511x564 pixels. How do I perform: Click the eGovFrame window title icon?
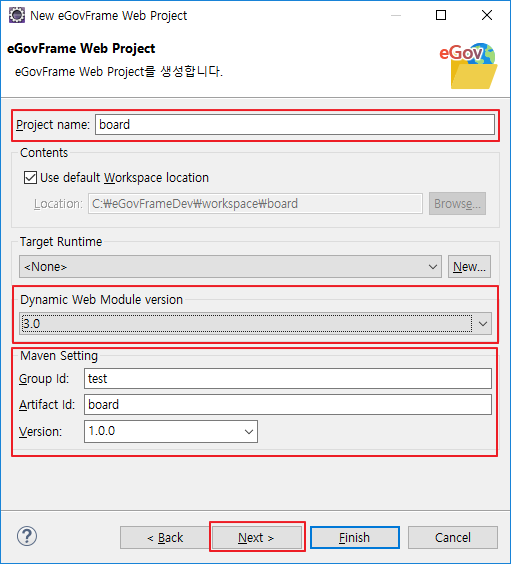(x=17, y=15)
